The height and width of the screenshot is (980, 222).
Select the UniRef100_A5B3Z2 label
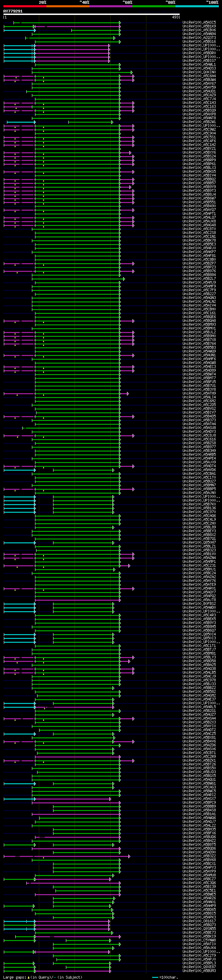pyautogui.click(x=199, y=856)
